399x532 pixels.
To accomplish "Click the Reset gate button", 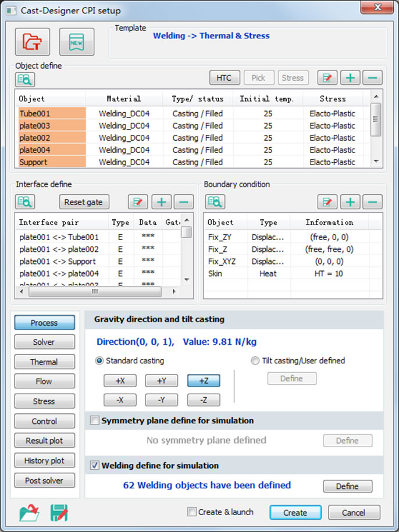I will pyautogui.click(x=84, y=202).
